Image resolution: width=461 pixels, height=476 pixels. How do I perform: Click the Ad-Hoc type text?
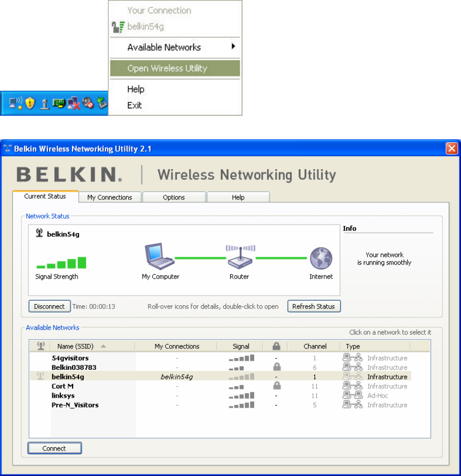click(378, 395)
